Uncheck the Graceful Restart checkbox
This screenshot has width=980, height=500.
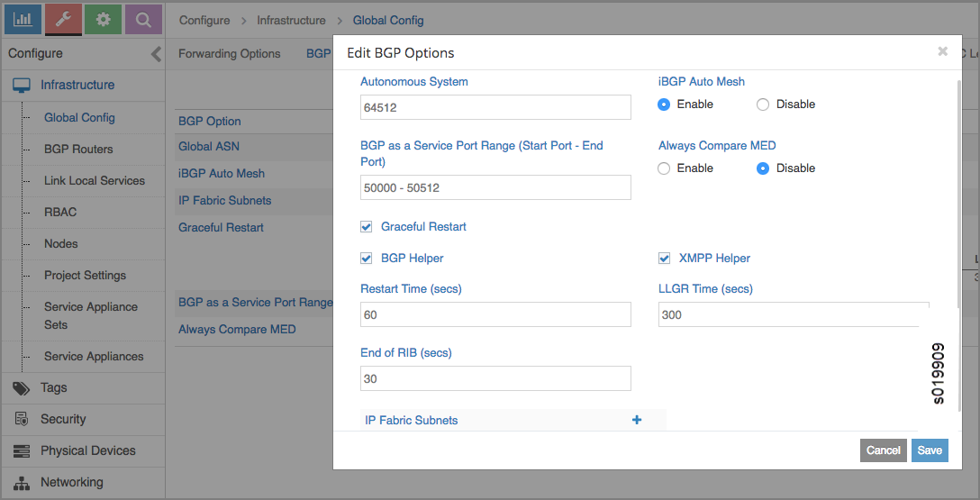point(367,227)
